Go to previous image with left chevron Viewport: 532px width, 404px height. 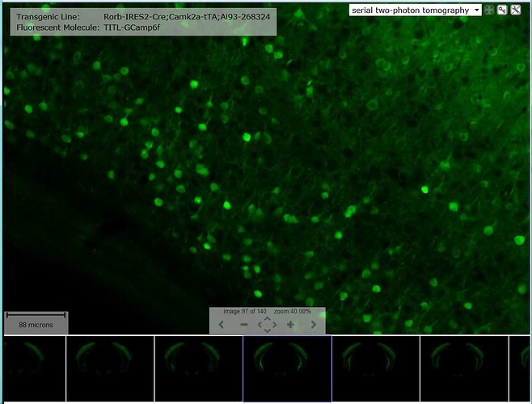222,325
